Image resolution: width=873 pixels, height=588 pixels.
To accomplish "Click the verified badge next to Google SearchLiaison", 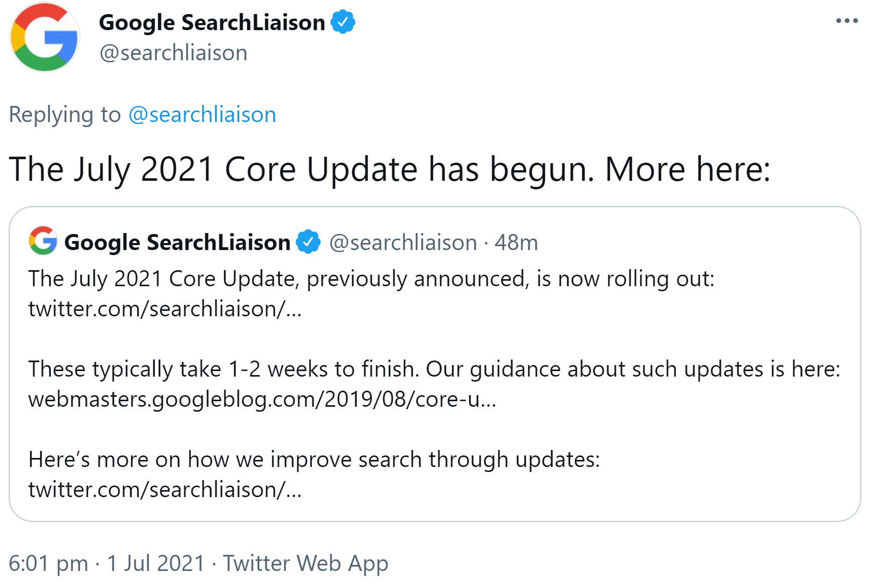I will pos(344,21).
